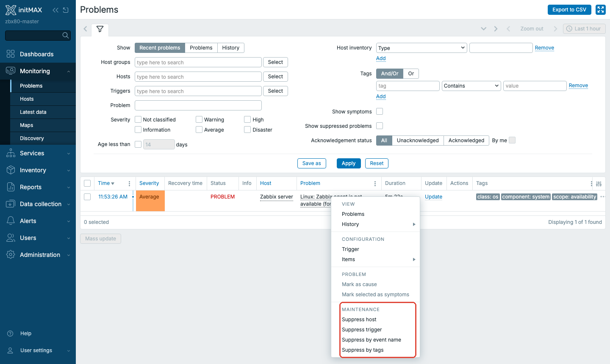Check Not classified severity
Viewport: 610px width, 364px height.
(x=138, y=119)
